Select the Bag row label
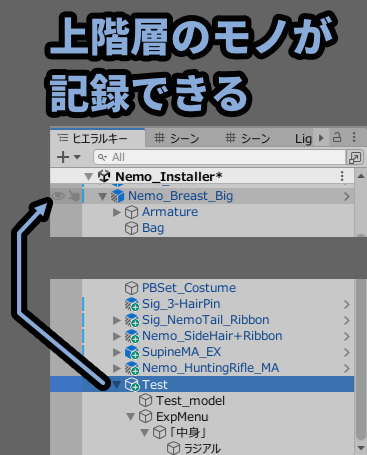The height and width of the screenshot is (455, 367). (x=153, y=228)
